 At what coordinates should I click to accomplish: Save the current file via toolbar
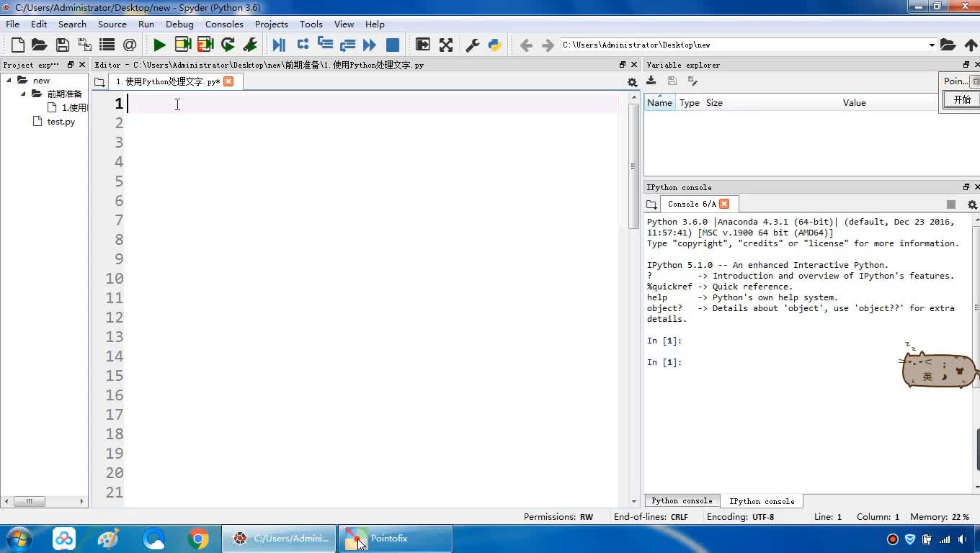pos(63,45)
